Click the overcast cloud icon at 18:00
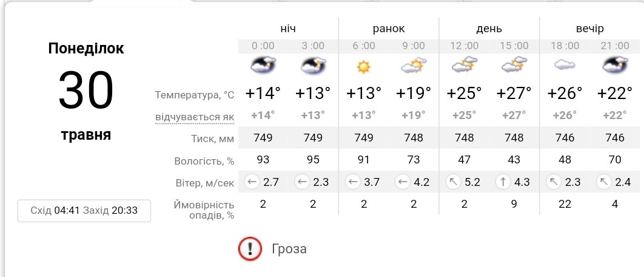Screen dimensions: 644x277 click(565, 65)
